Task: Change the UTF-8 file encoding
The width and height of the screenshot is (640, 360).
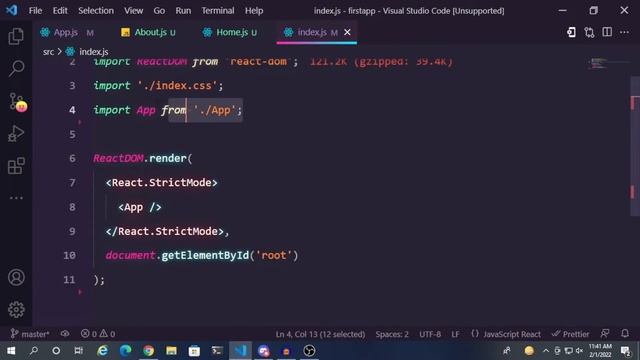Action: click(430, 334)
